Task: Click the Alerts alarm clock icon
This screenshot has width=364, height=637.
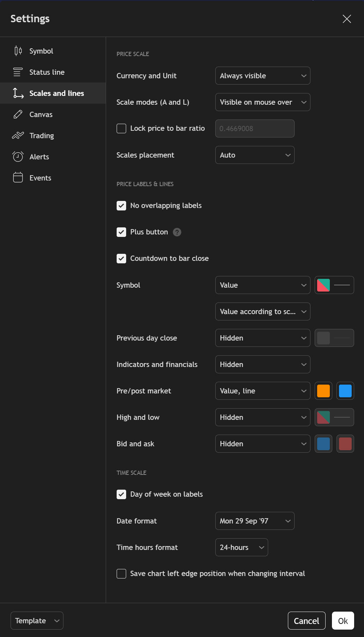Action: (x=18, y=157)
